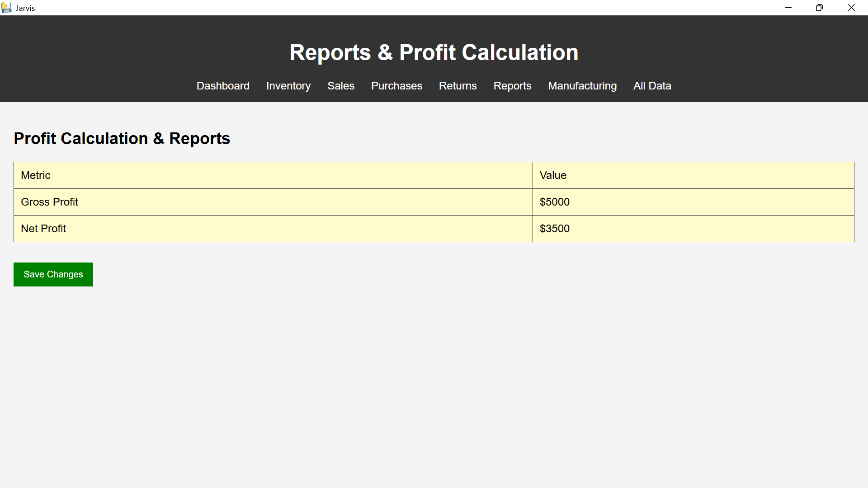Screen dimensions: 868x488
Task: Open the Purchases page
Action: coord(396,86)
